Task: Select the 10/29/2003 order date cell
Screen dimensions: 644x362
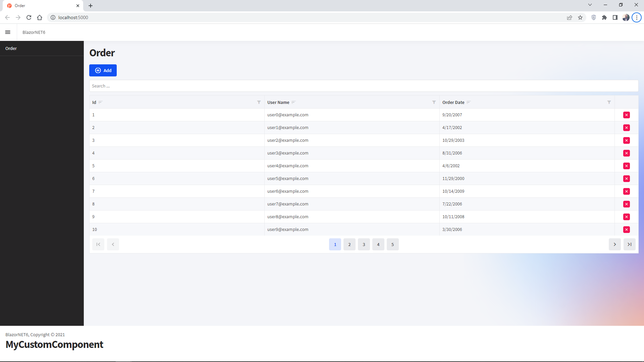Action: click(x=527, y=140)
